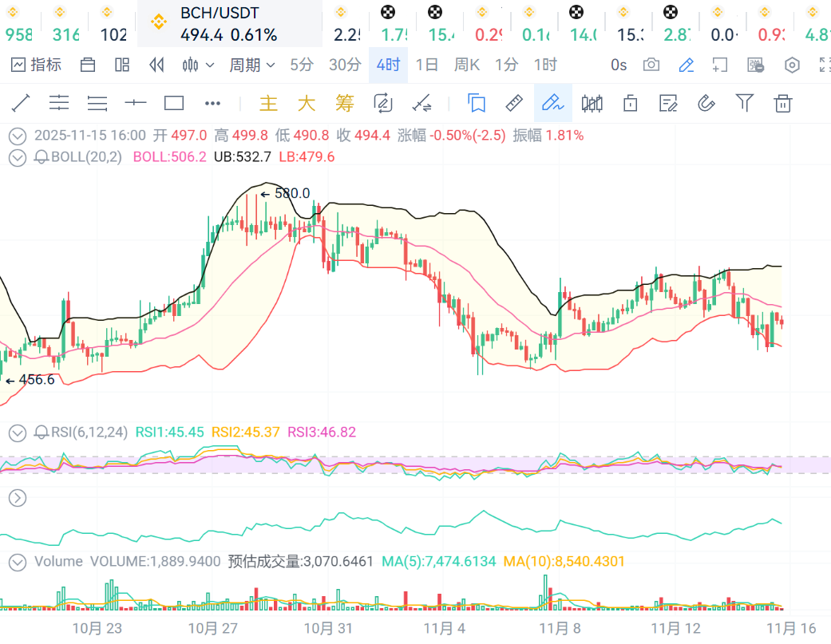Open the filter funnel tool
This screenshot has height=644, width=831.
click(744, 103)
